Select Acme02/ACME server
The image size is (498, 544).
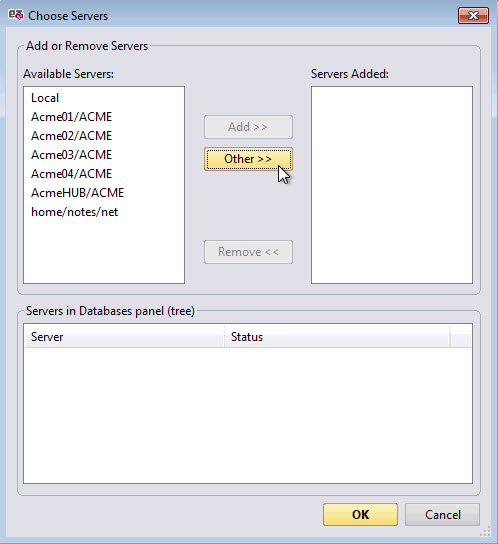71,136
